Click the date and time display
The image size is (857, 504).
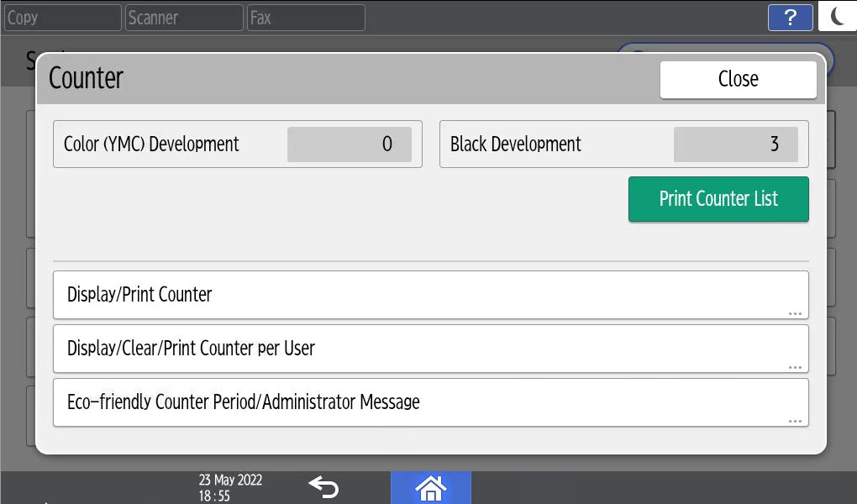click(230, 487)
